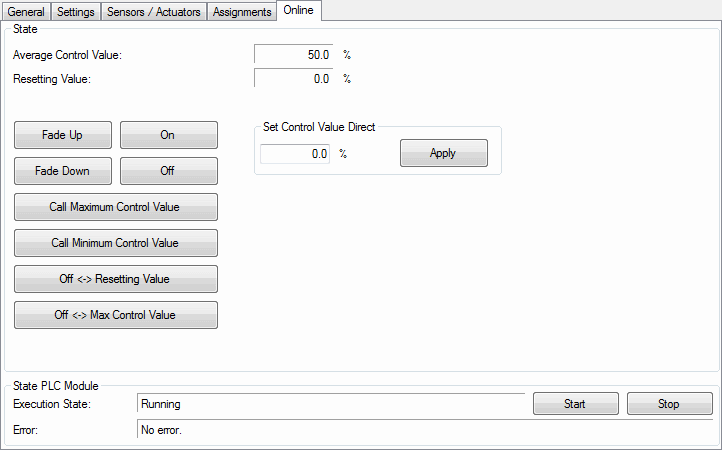Image resolution: width=722 pixels, height=450 pixels.
Task: Click Off <-> Resetting Value button
Action: (116, 279)
